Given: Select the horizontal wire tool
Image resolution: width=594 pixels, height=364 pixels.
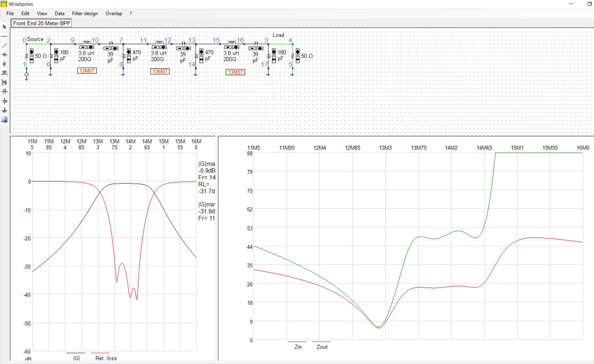Looking at the screenshot, I should 5,36.
